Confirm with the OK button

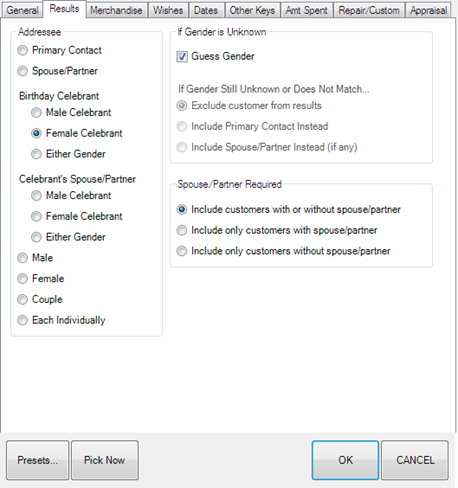click(345, 460)
